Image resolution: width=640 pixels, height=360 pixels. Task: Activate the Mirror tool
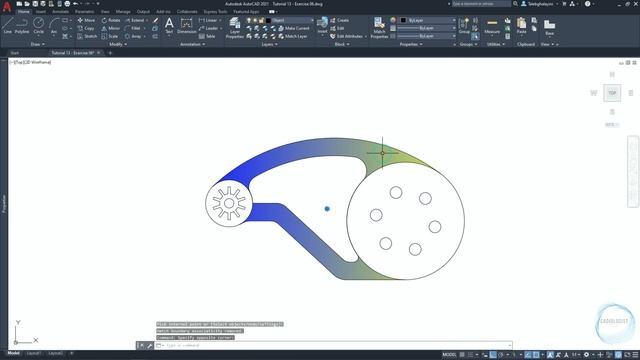[x=111, y=28]
